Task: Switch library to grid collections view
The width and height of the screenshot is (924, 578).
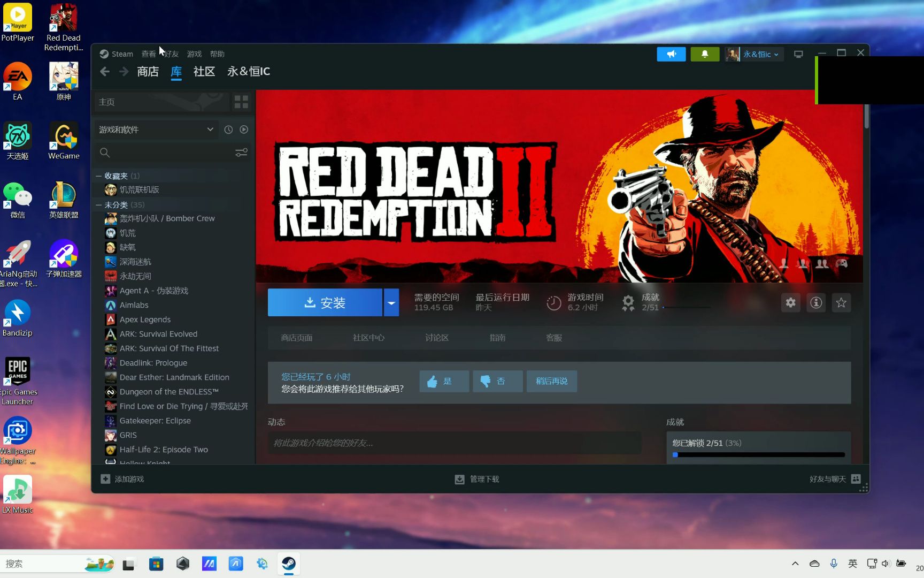Action: [241, 102]
